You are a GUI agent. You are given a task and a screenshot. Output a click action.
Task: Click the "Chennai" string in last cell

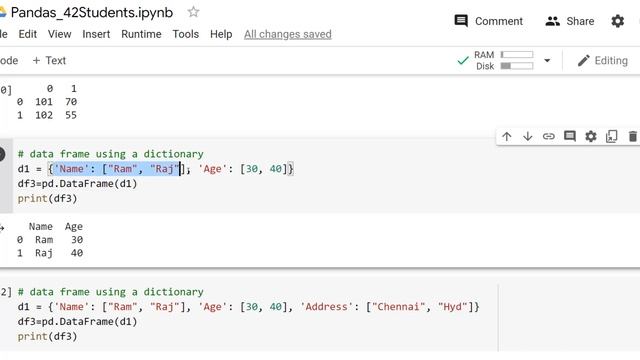(398, 307)
